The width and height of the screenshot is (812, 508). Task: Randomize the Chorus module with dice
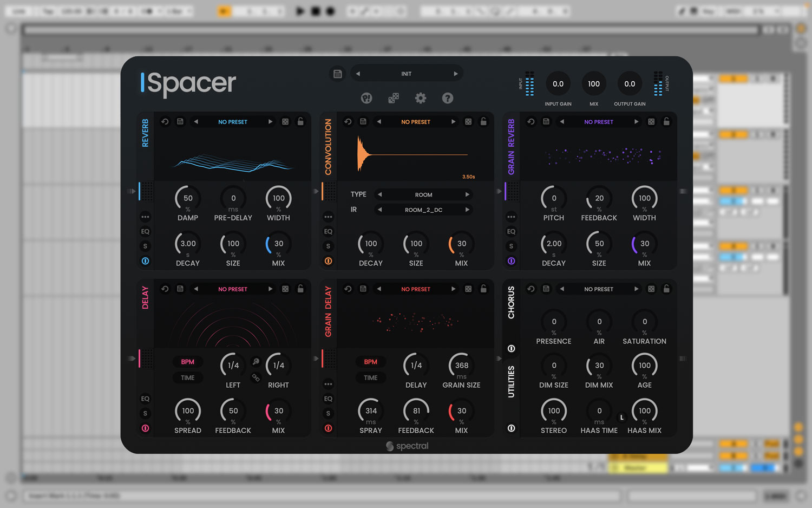pyautogui.click(x=651, y=289)
